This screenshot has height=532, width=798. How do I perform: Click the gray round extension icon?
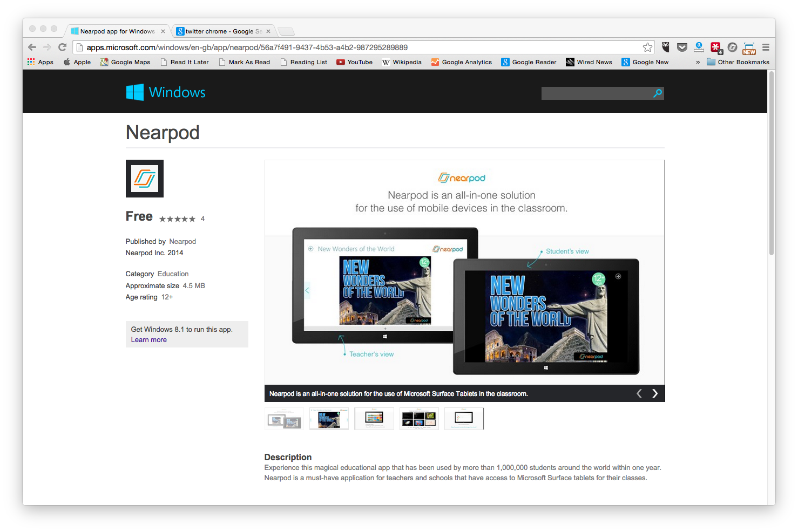click(x=732, y=47)
